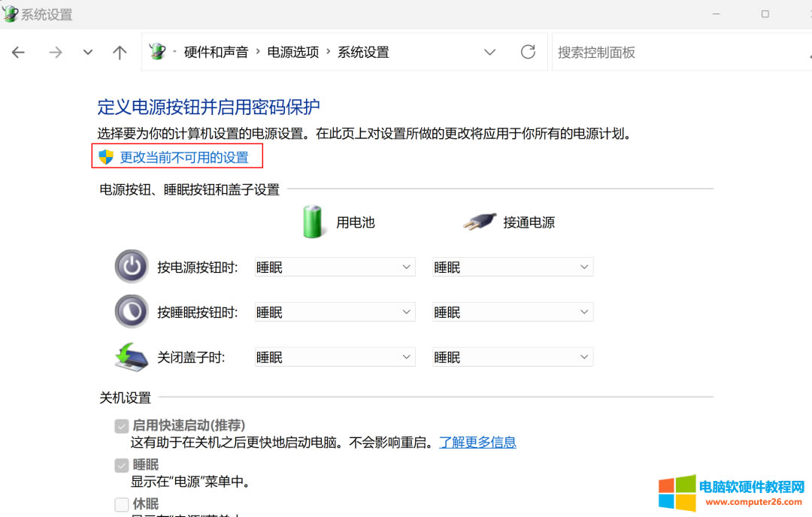This screenshot has height=517, width=812.
Task: Open 了解更多信息 link
Action: coord(477,443)
